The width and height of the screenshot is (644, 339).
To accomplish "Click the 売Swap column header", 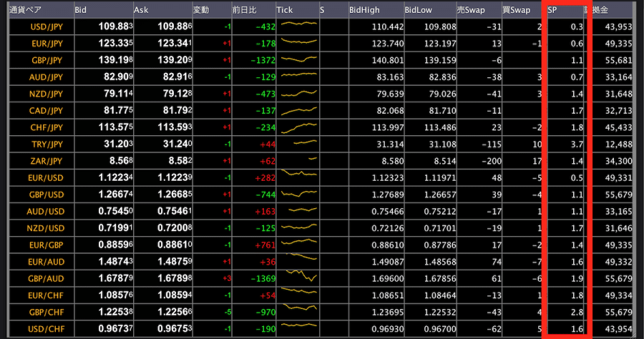I will pyautogui.click(x=479, y=10).
